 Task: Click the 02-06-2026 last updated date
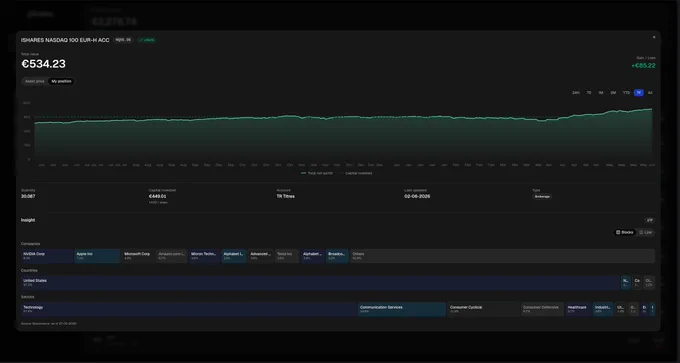417,196
